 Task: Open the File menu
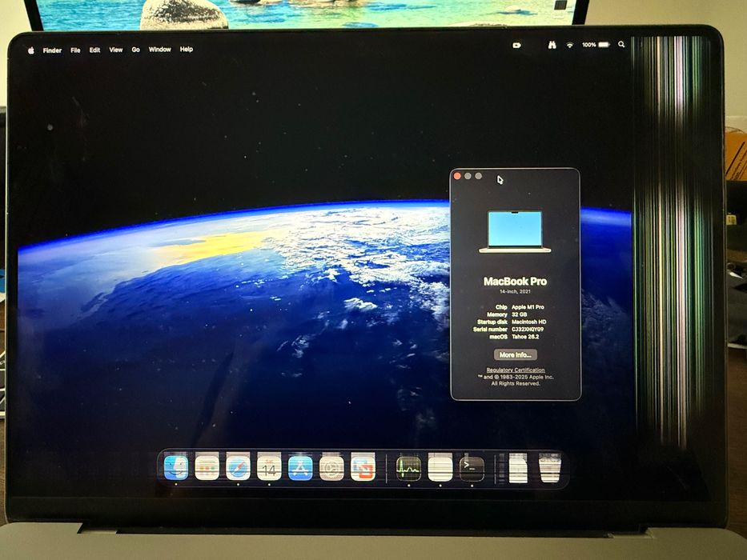point(75,50)
